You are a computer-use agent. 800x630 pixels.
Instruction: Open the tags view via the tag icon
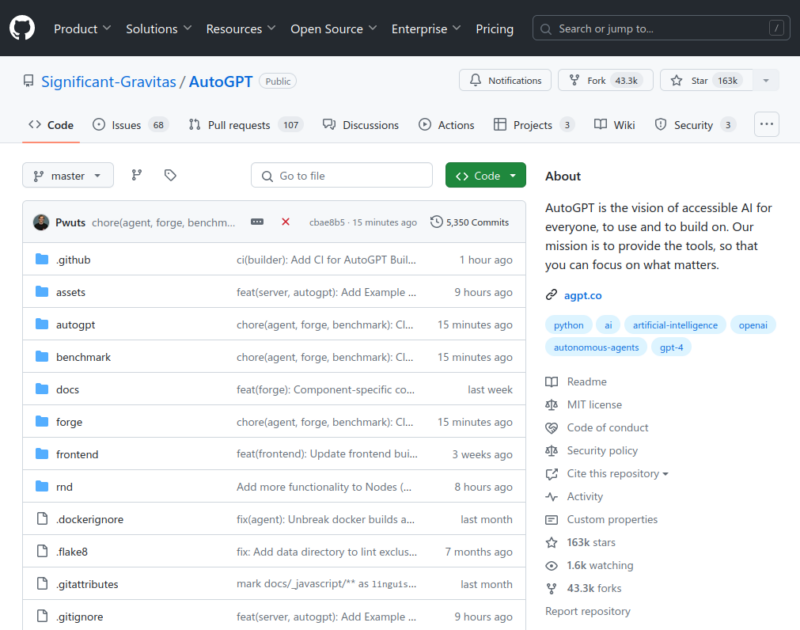(170, 174)
